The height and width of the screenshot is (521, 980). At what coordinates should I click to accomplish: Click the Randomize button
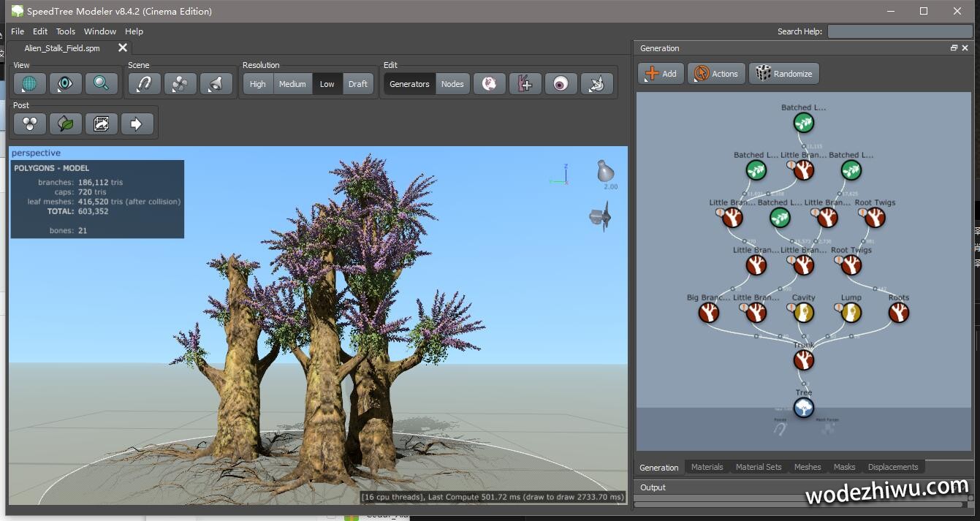coord(784,73)
